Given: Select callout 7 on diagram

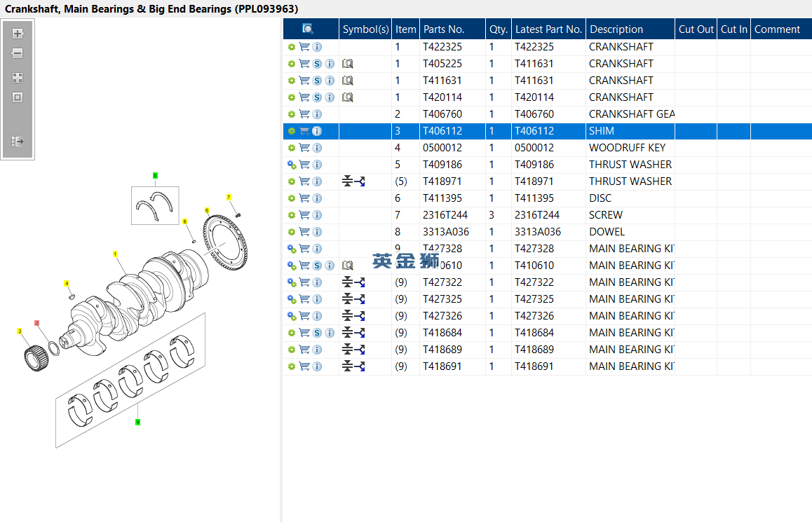Looking at the screenshot, I should 229,197.
